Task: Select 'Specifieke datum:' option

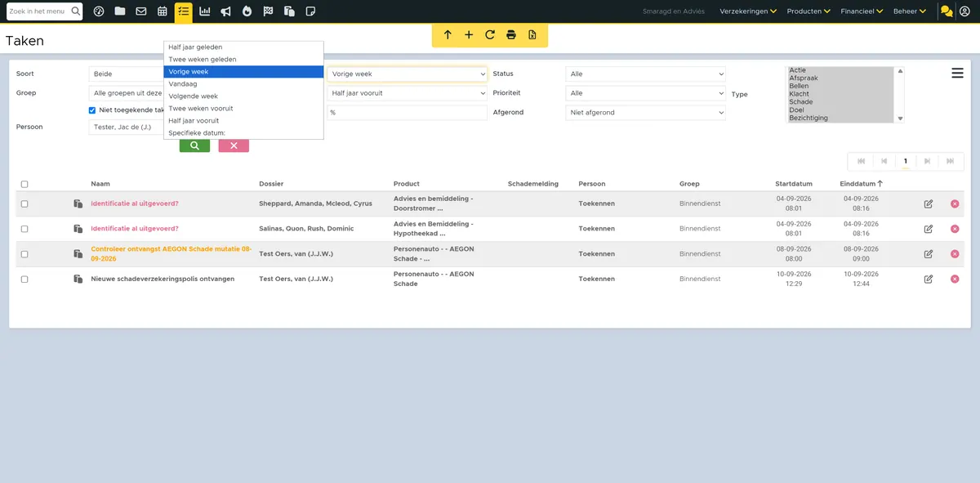Action: tap(243, 133)
